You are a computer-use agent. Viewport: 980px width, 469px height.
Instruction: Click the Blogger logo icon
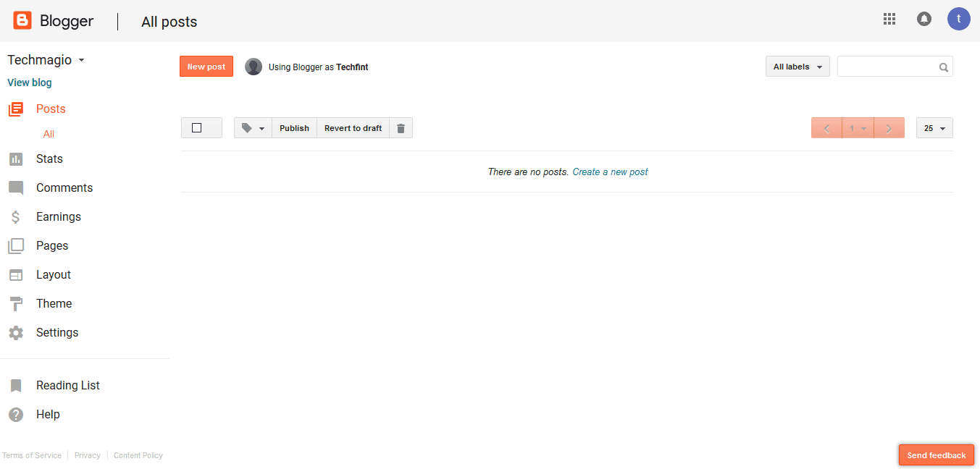22,20
